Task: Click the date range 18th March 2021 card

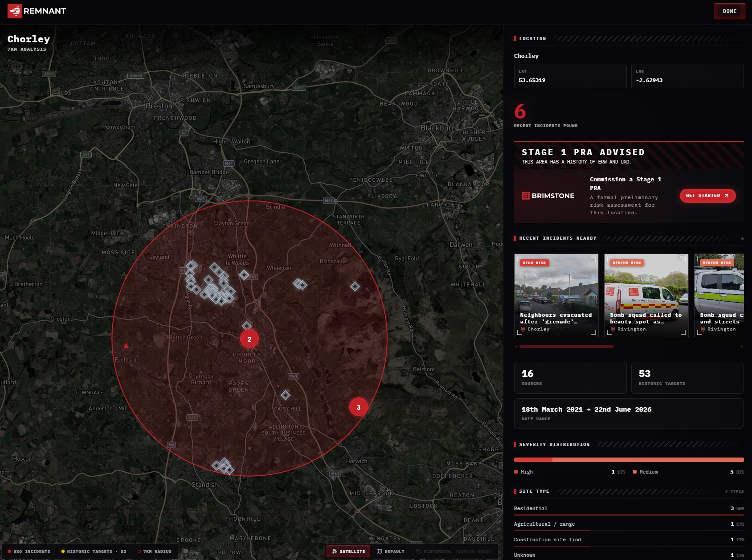Action: [629, 413]
